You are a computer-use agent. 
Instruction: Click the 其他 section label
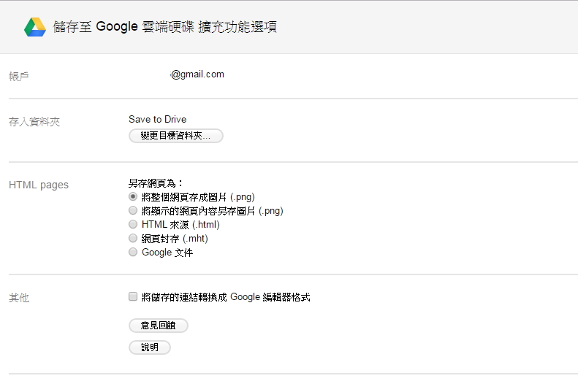[19, 298]
